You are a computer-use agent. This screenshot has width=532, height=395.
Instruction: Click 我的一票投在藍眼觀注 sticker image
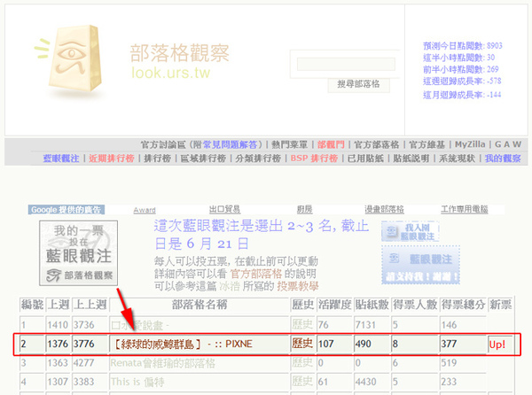[78, 253]
